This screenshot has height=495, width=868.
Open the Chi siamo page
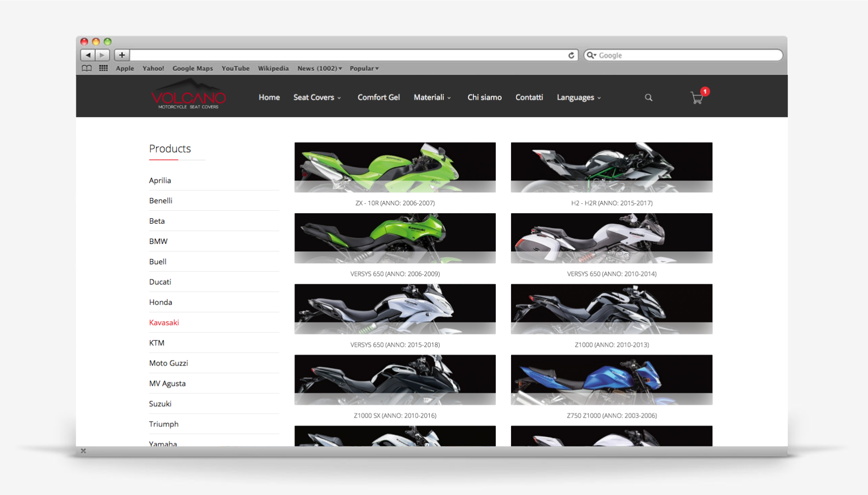[484, 97]
